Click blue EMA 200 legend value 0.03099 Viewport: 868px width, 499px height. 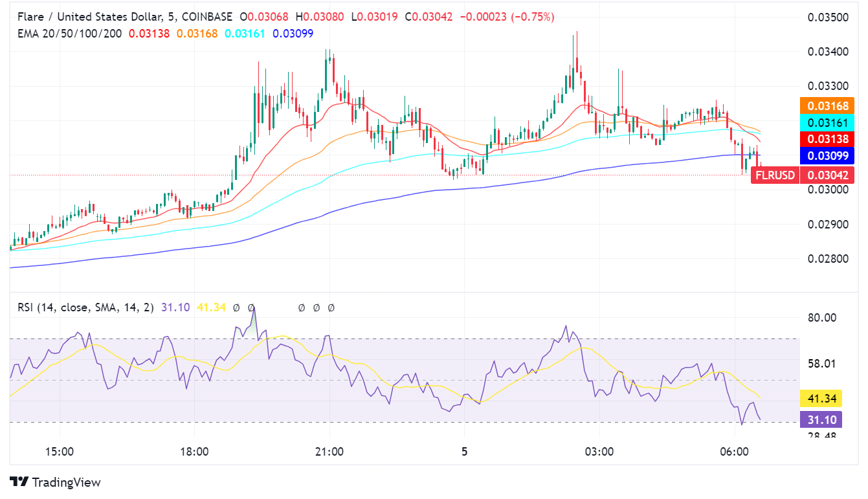pos(293,33)
